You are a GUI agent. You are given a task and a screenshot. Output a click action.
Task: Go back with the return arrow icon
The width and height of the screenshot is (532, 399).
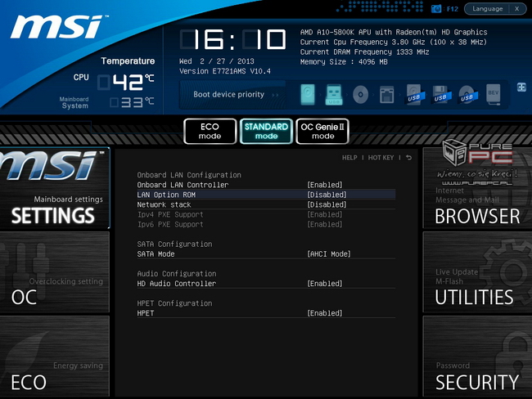[409, 158]
